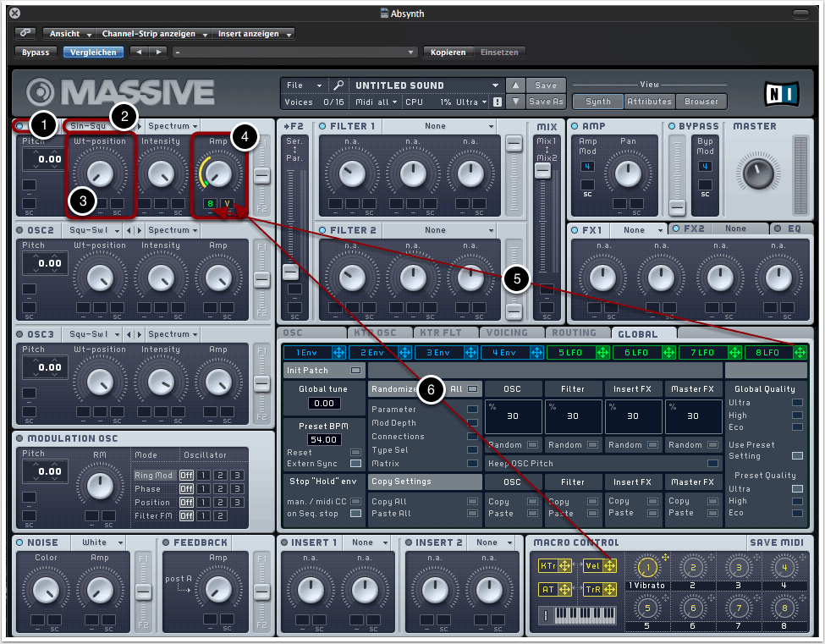Open the OSC1 Spectrum mode dropdown
The image size is (825, 644).
pos(172,126)
